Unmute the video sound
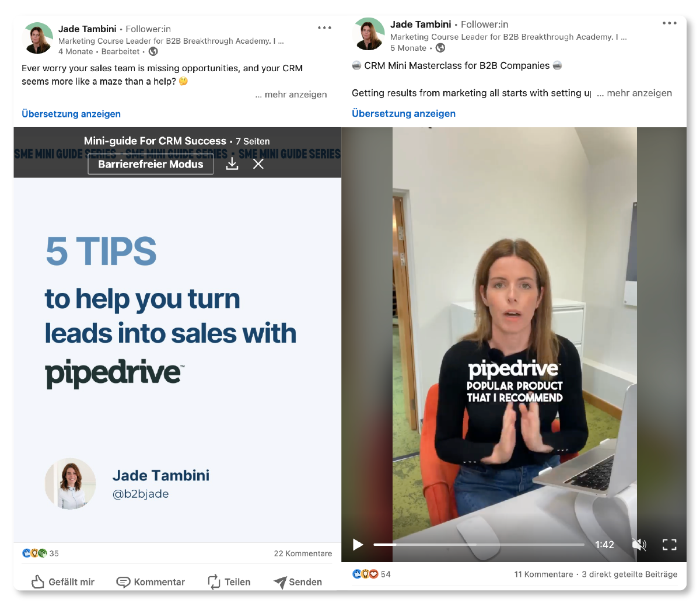The width and height of the screenshot is (700, 610). (639, 545)
